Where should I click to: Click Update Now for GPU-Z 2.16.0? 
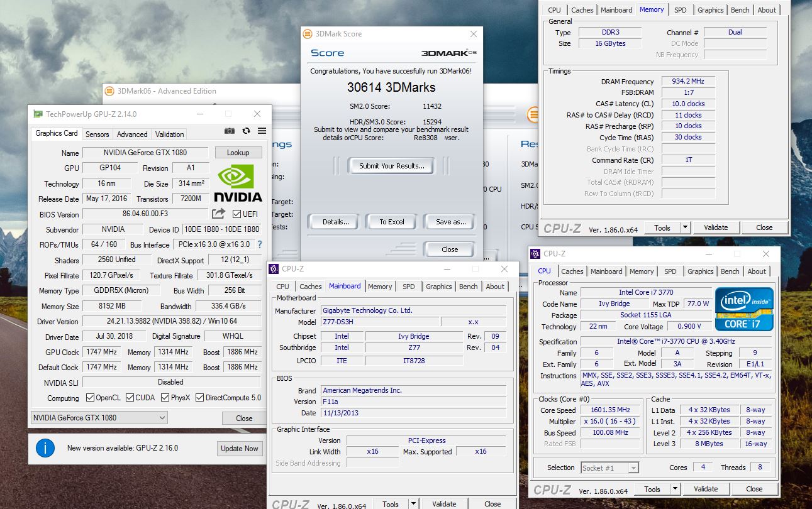coord(239,449)
